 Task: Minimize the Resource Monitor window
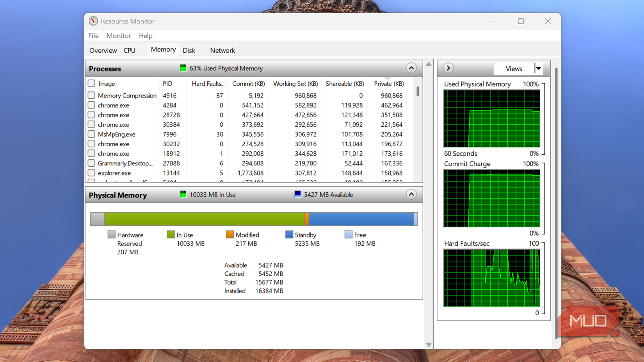(495, 21)
